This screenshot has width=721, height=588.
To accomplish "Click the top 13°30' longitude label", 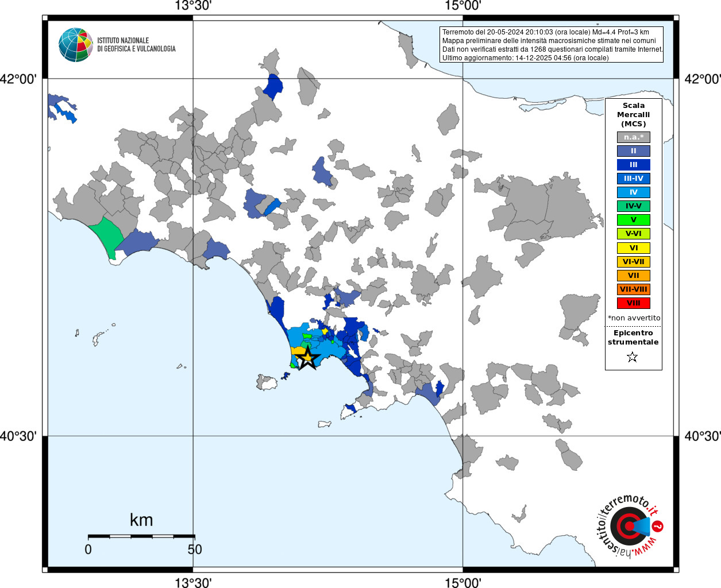I will 193,6.
